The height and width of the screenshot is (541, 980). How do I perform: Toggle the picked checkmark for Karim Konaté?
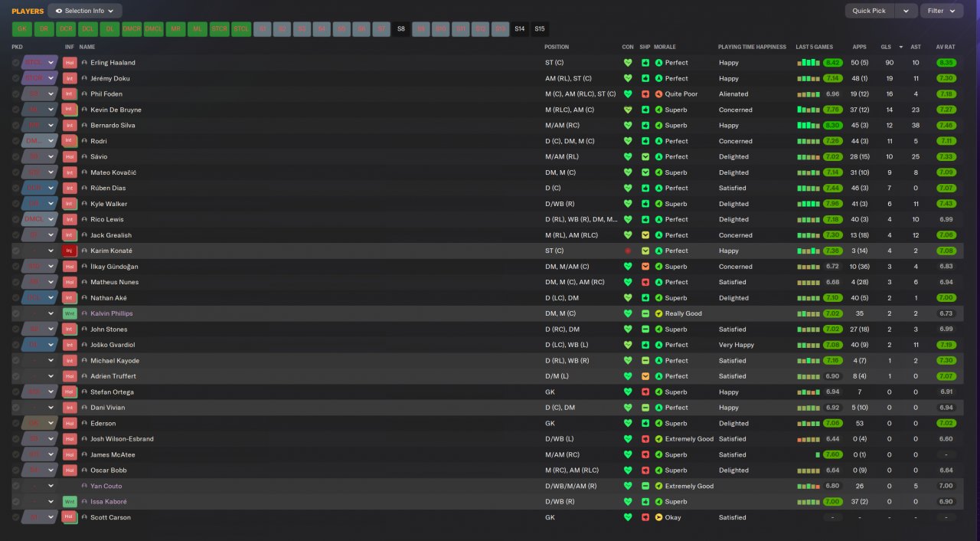[x=16, y=251]
